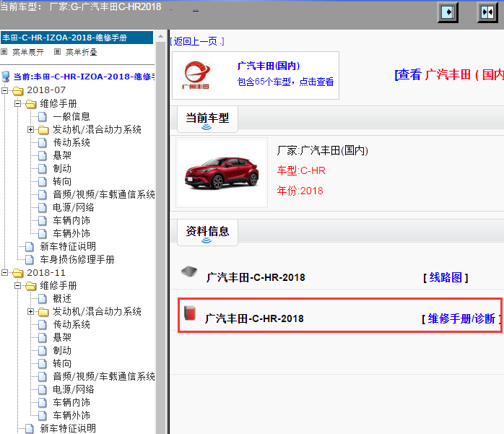The height and width of the screenshot is (434, 504).
Task: Click the single-arrow panel toggle icon at top right
Action: (x=448, y=12)
